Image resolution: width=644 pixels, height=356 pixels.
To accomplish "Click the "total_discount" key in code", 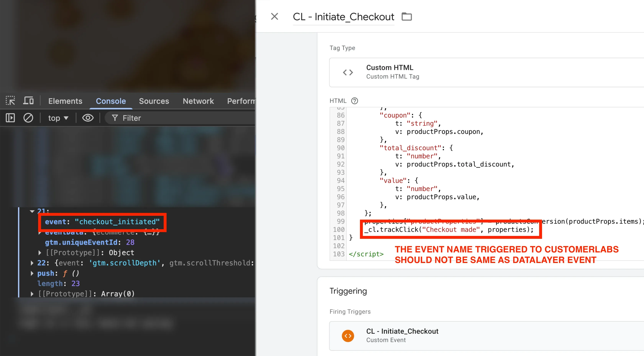I will pos(411,148).
